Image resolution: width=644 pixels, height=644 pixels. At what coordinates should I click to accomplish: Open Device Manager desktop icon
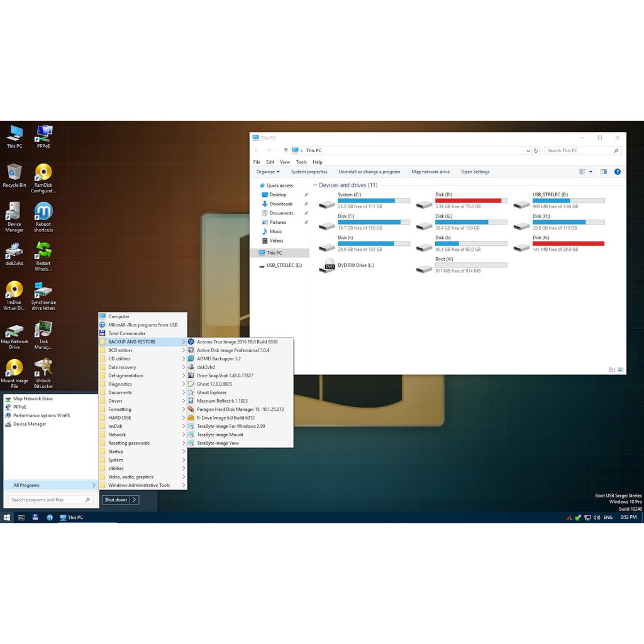pos(14,214)
